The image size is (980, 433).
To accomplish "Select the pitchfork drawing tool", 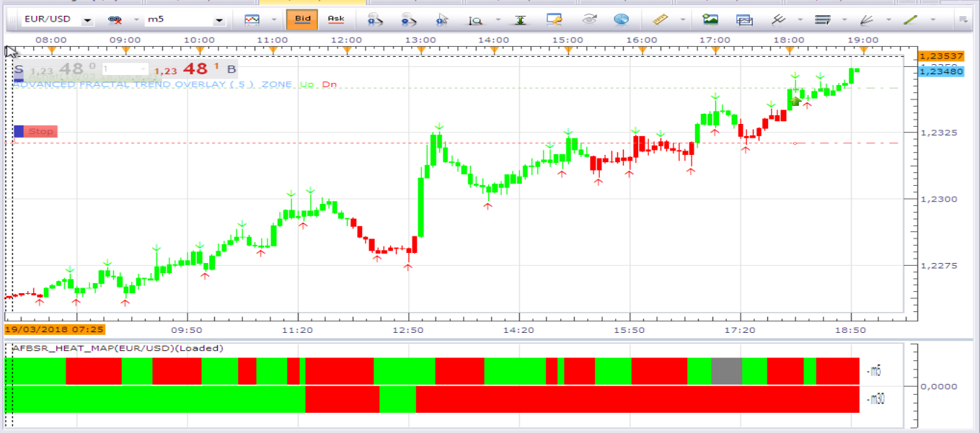I will pyautogui.click(x=779, y=19).
